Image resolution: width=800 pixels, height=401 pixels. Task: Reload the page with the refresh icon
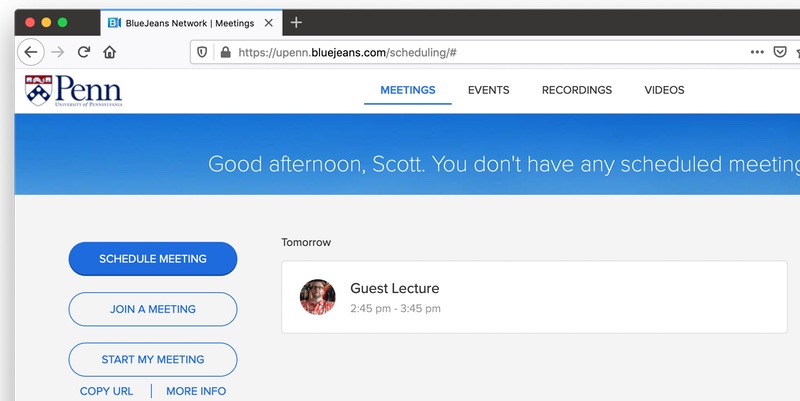click(x=84, y=52)
